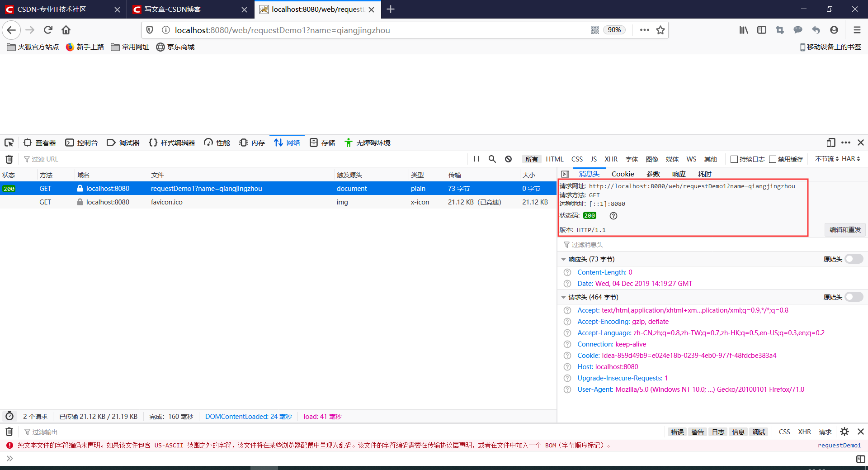Toggle 调试 console filter

pyautogui.click(x=759, y=432)
